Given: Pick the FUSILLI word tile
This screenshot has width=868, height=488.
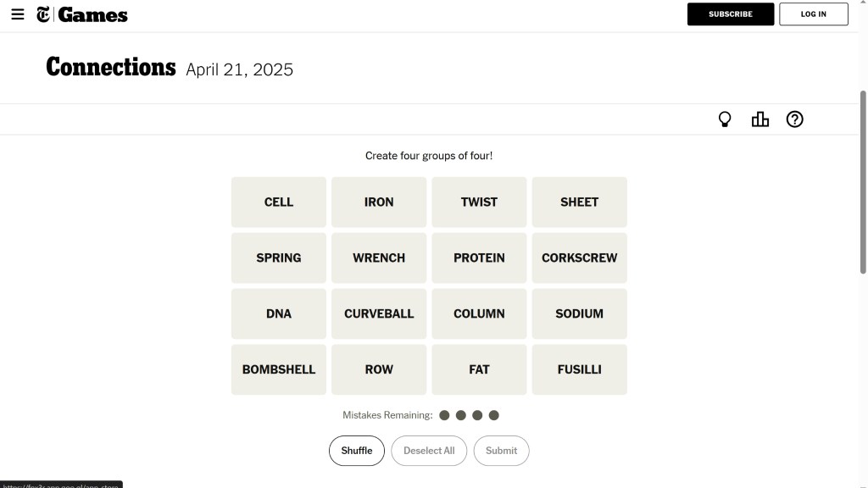Looking at the screenshot, I should pyautogui.click(x=580, y=369).
